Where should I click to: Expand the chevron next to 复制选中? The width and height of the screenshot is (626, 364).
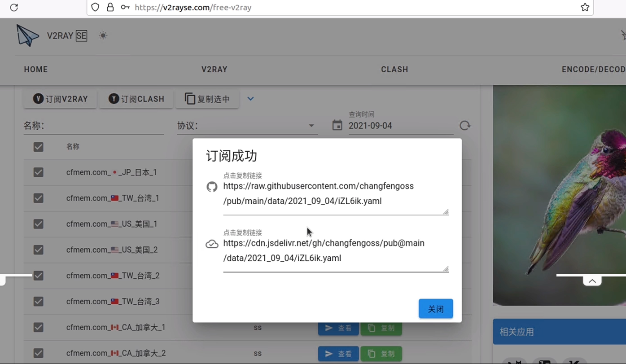point(251,99)
